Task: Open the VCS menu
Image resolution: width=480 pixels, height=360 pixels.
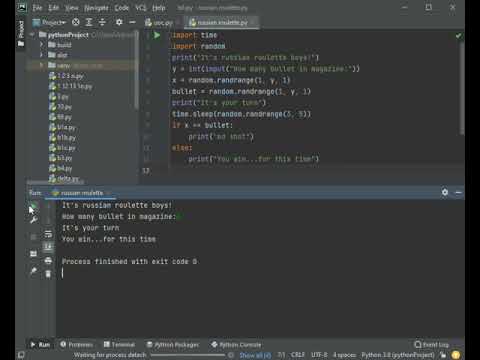Action: click(141, 8)
